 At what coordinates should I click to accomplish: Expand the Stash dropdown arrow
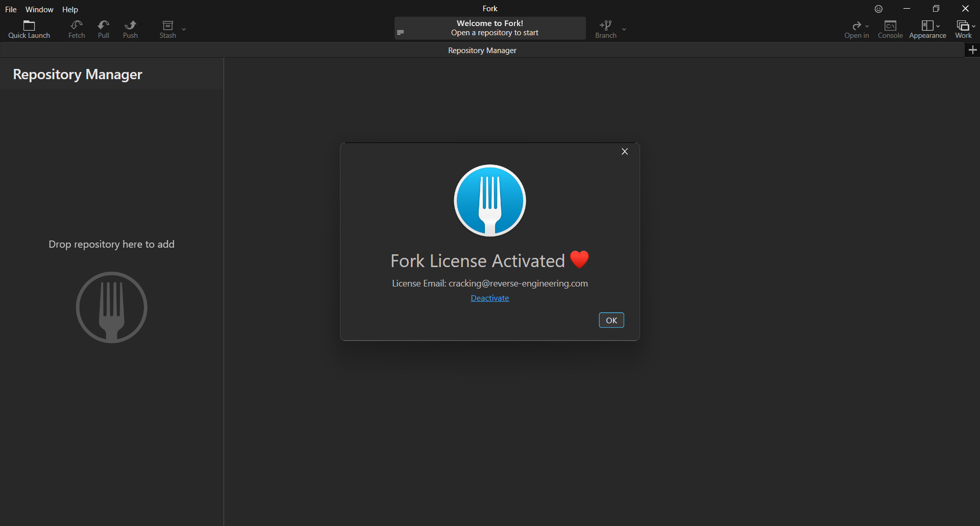(184, 29)
